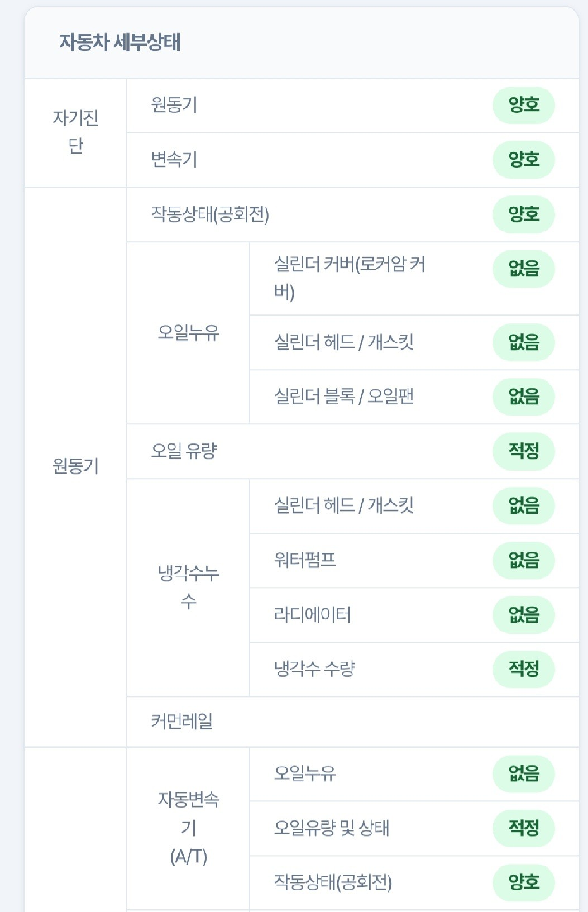Select the 자기진단 category cell

pos(76,133)
